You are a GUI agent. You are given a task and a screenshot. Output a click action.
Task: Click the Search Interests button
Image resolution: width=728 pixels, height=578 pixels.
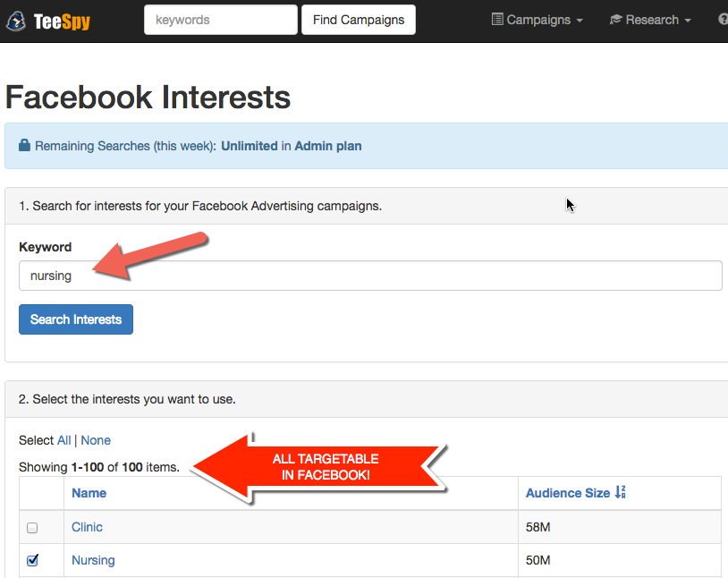click(x=76, y=319)
